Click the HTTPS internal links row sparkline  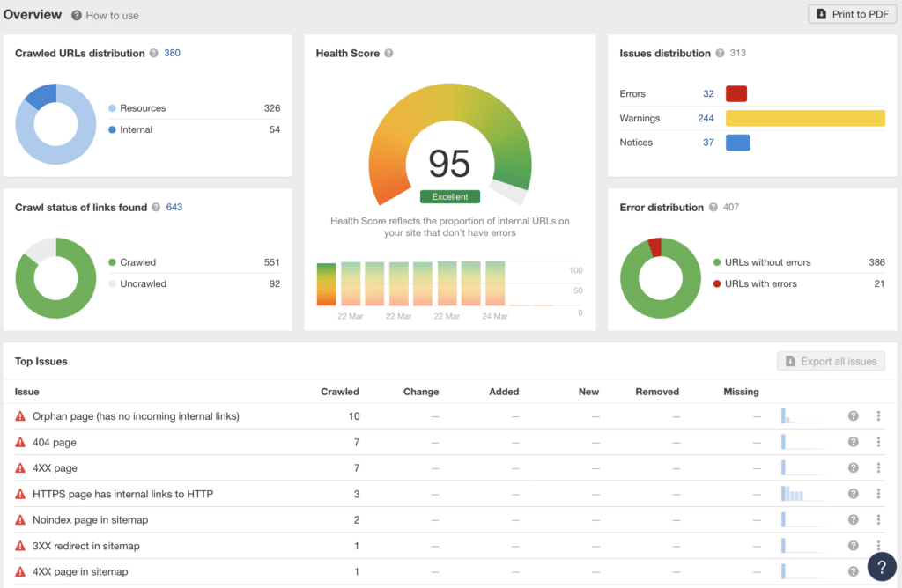[x=803, y=493]
